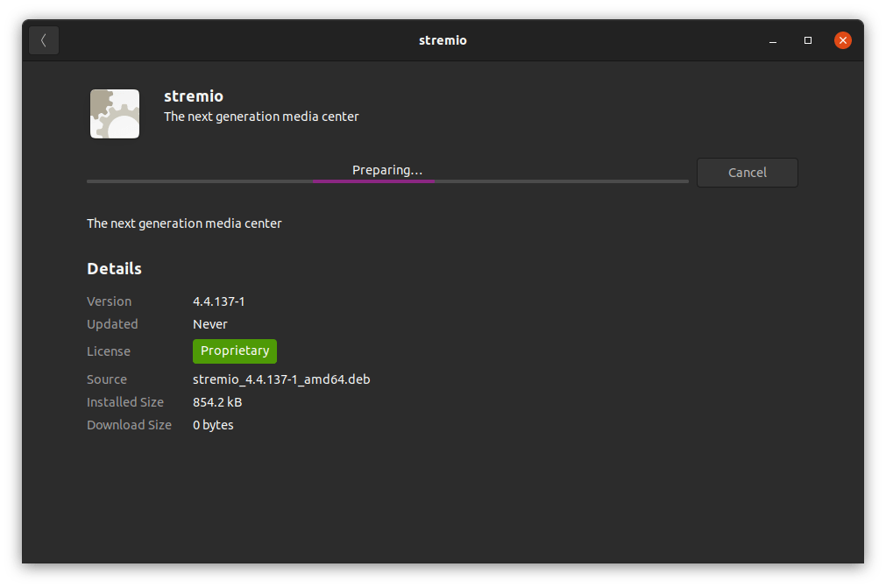Image resolution: width=886 pixels, height=588 pixels.
Task: Click the Details section heading
Action: click(x=114, y=269)
